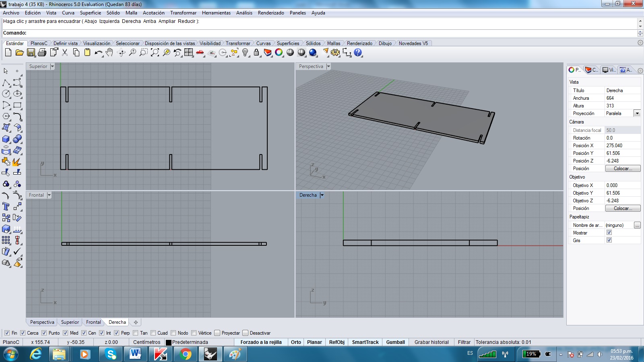The image size is (644, 362).
Task: Expand the Proyección dropdown list
Action: [x=637, y=113]
